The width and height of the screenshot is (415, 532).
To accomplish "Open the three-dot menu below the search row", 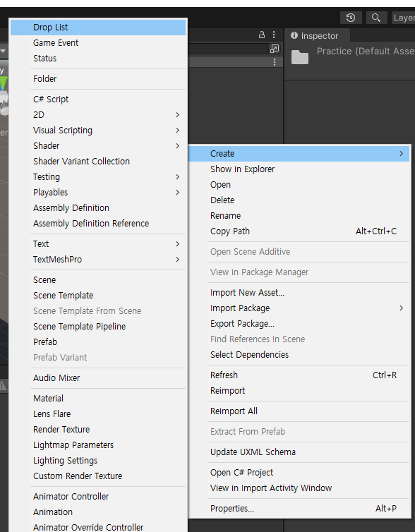I will pyautogui.click(x=275, y=62).
